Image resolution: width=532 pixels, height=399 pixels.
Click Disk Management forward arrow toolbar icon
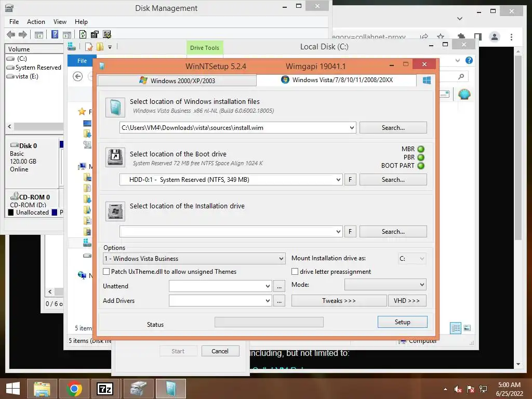23,34
